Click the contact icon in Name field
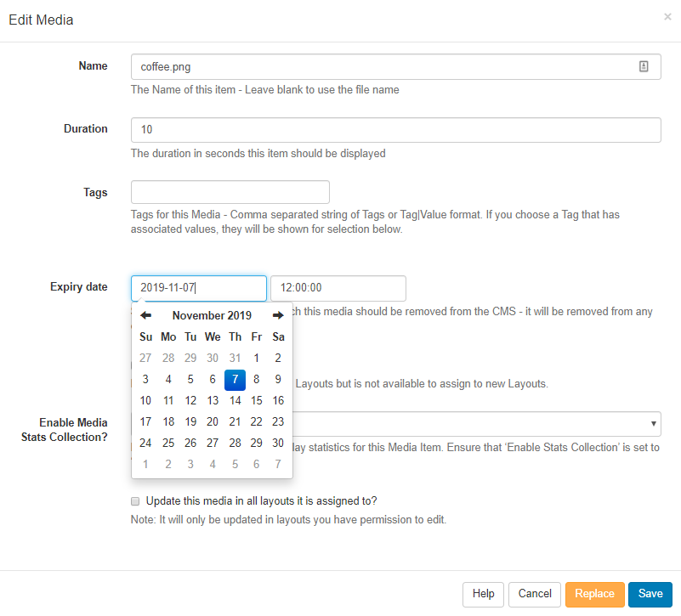681x616 pixels. pos(644,66)
